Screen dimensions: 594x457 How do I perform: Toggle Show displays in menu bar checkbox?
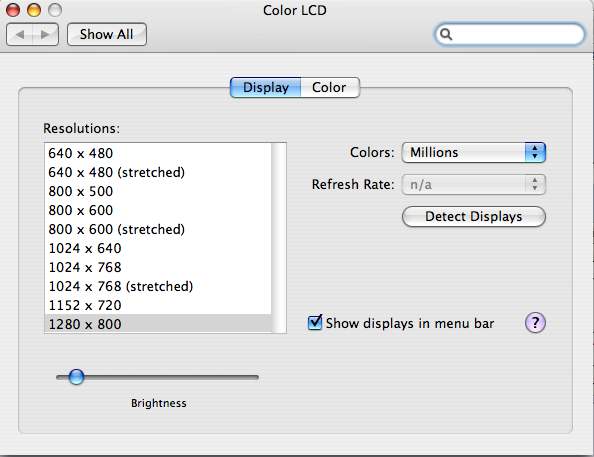[x=315, y=322]
